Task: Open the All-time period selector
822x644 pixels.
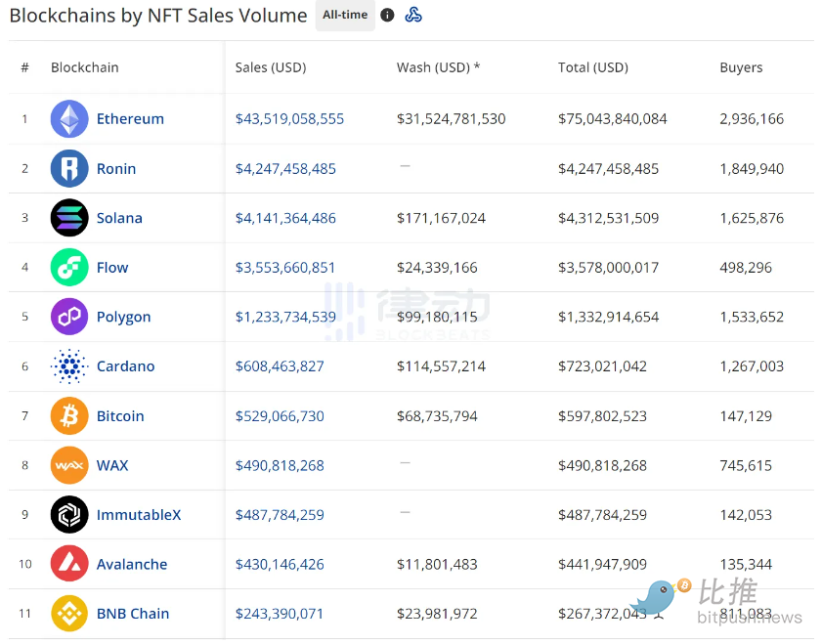Action: 345,16
